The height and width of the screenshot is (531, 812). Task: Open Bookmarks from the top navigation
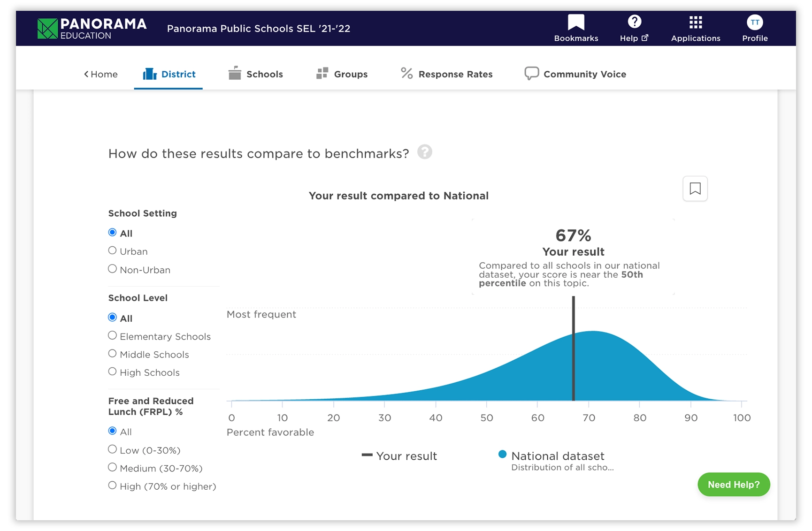click(x=575, y=28)
